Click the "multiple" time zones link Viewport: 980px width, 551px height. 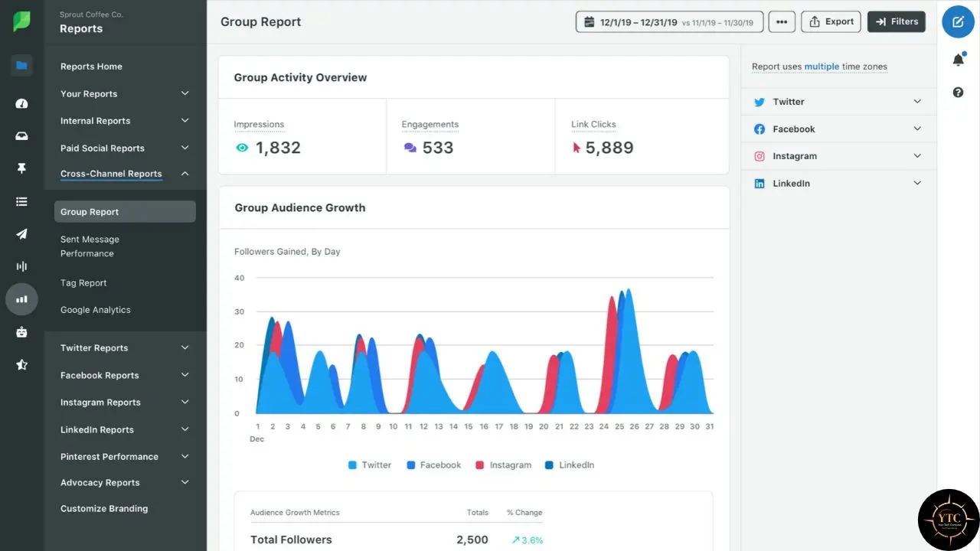point(822,67)
